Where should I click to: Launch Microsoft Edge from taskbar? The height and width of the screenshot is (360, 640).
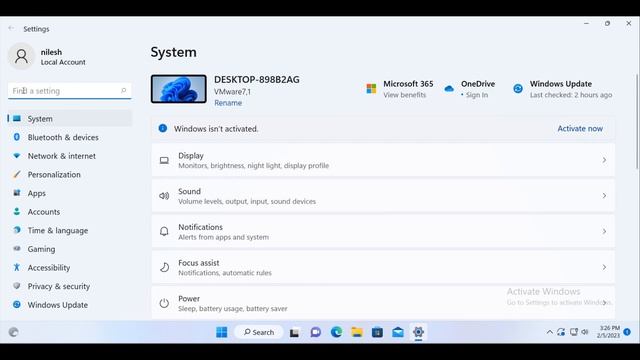(336, 332)
